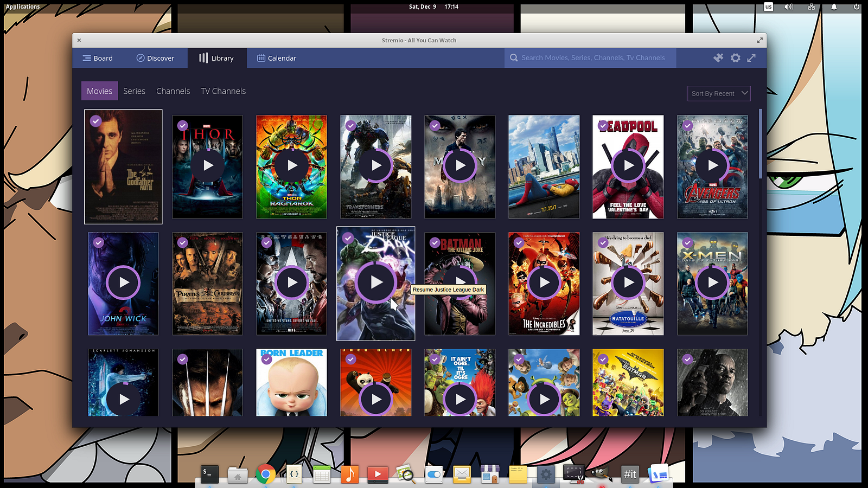
Task: Open the sound volume indicator in the top panel
Action: tap(788, 7)
